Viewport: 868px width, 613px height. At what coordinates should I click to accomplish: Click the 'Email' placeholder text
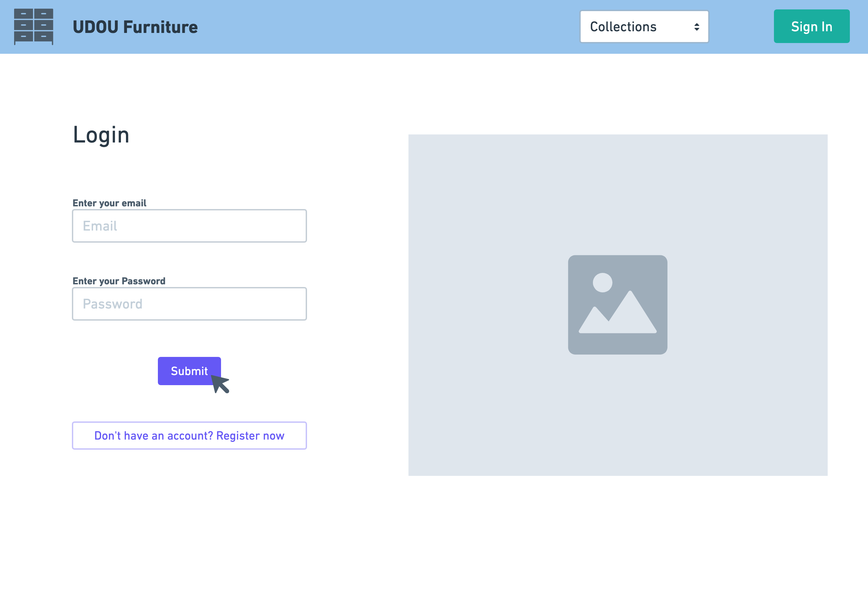coord(100,226)
